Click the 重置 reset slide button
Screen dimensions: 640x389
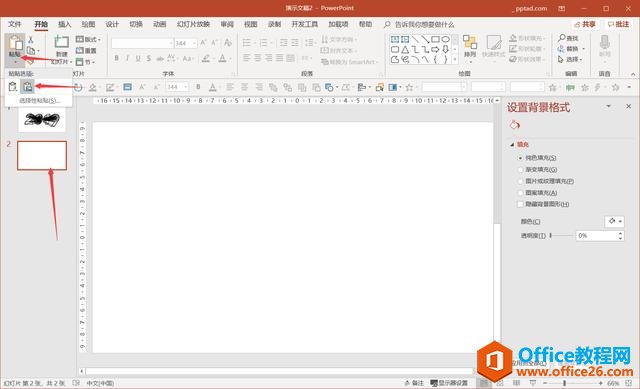pos(87,51)
